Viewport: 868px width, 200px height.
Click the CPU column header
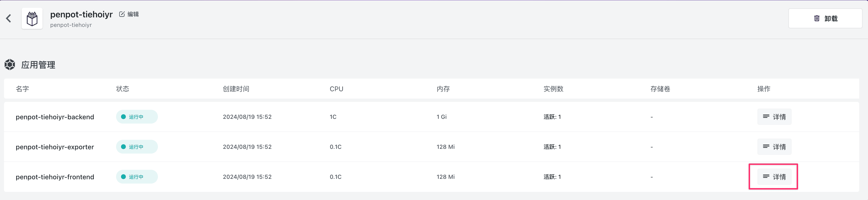[336, 89]
